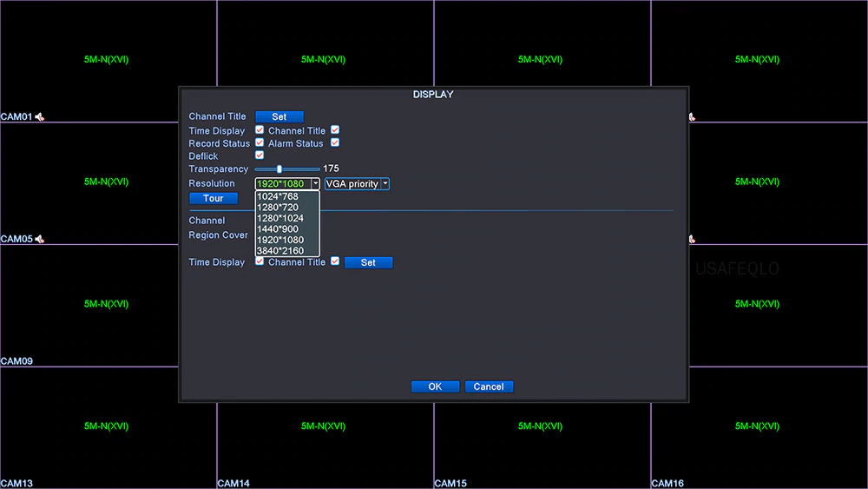This screenshot has height=489, width=868.
Task: Toggle the Deflick checkbox
Action: coord(260,155)
